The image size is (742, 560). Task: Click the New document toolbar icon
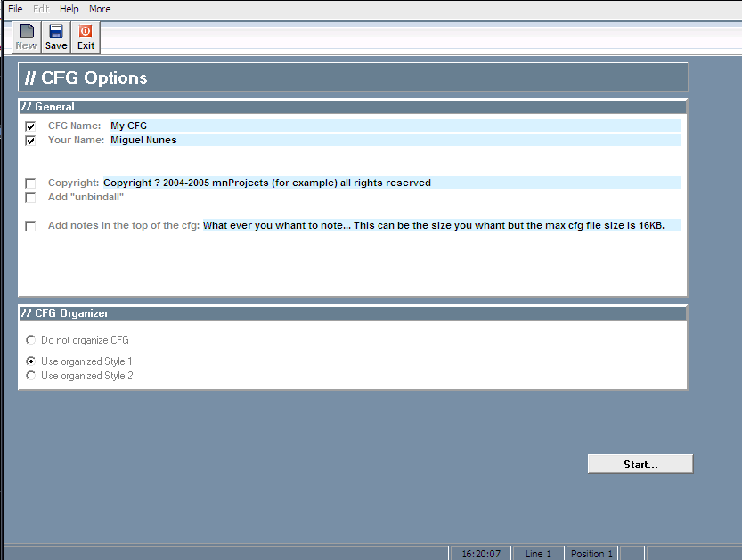tap(27, 37)
